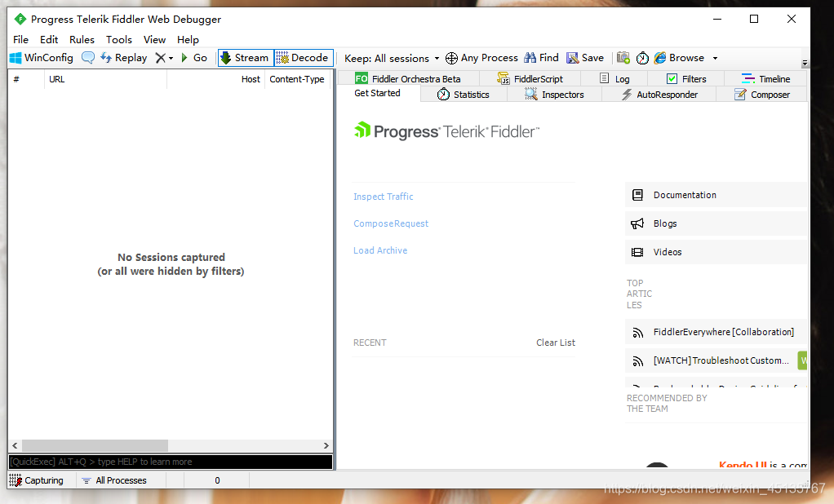Maximize the Fiddler window

(754, 19)
